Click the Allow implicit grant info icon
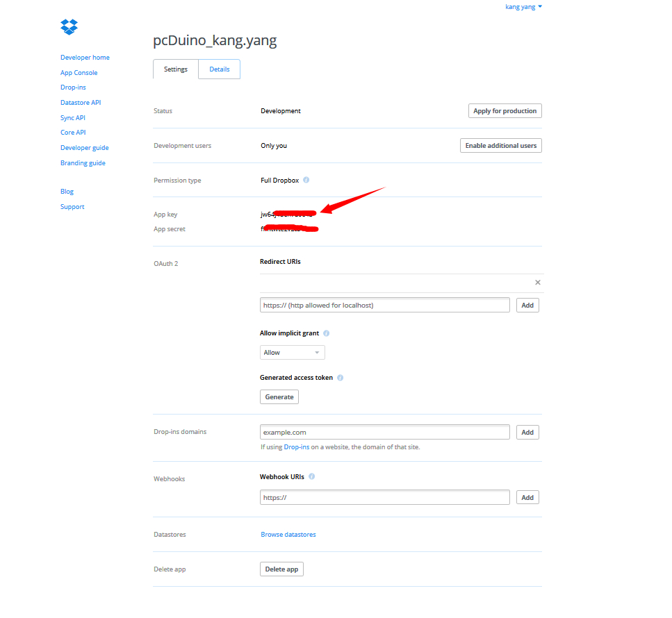Image resolution: width=672 pixels, height=618 pixels. coord(326,333)
